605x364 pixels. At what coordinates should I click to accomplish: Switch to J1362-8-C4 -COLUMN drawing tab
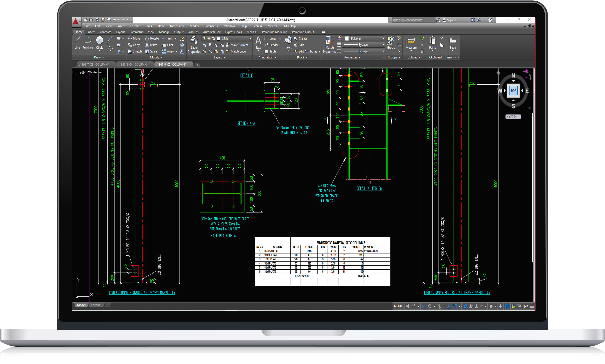click(132, 65)
